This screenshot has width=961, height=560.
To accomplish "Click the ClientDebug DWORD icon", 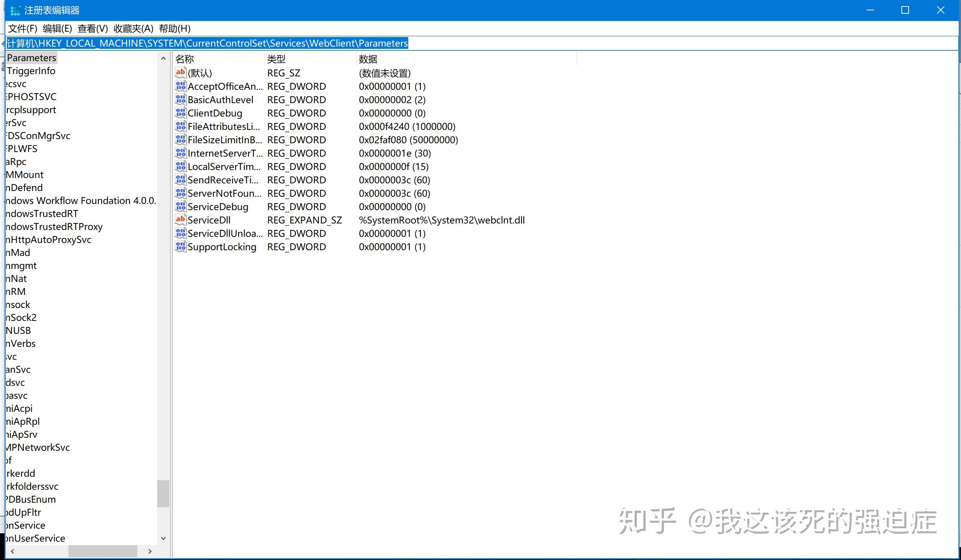I will (x=180, y=112).
